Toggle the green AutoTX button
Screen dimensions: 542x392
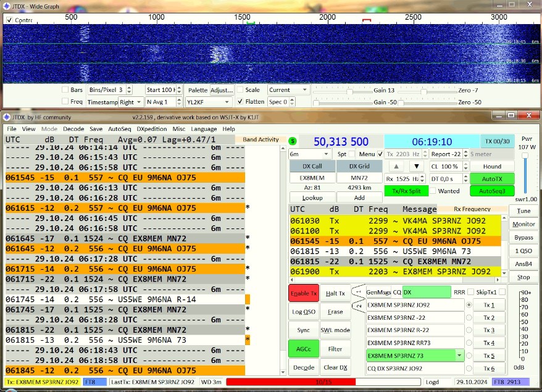(x=492, y=179)
